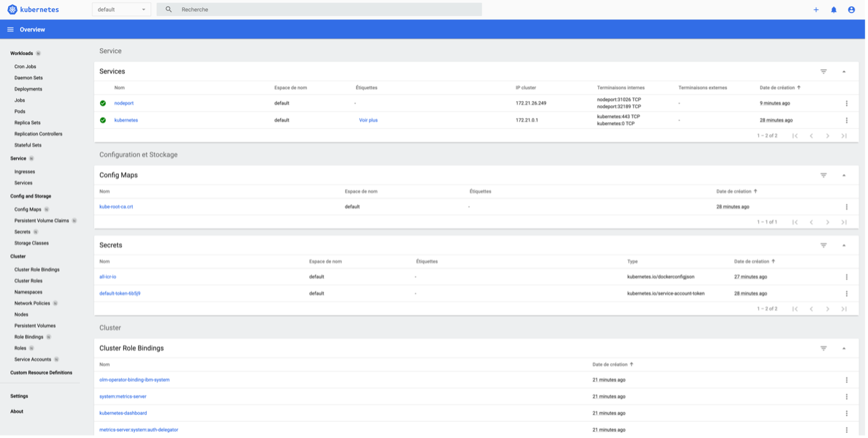868x438 pixels.
Task: Open the nodeport service link
Action: (x=124, y=104)
